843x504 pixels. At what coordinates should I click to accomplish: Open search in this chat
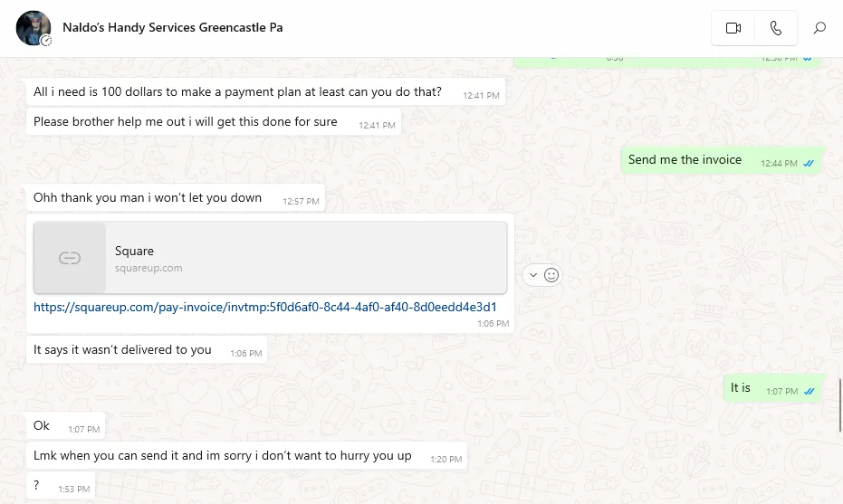coord(819,28)
